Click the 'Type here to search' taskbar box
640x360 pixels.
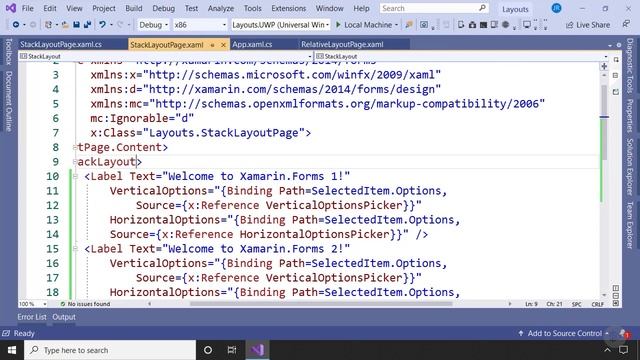point(110,350)
